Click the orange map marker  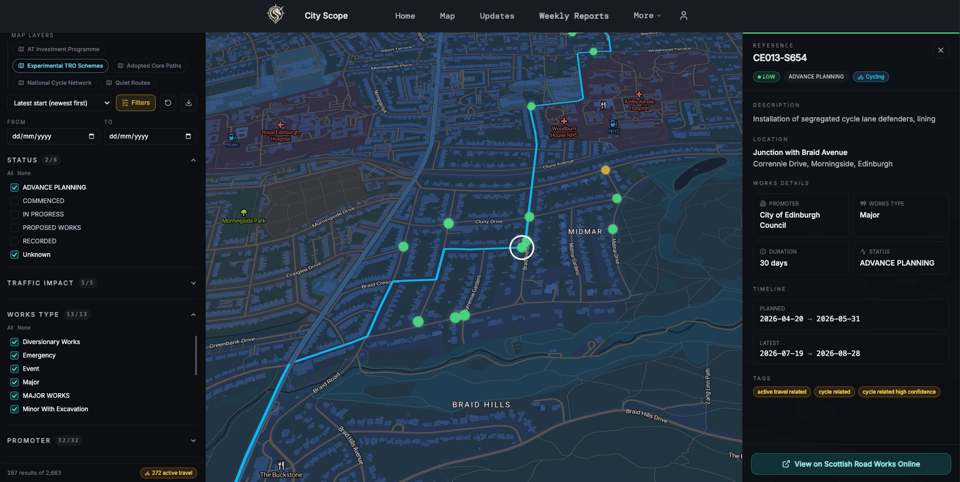point(605,170)
